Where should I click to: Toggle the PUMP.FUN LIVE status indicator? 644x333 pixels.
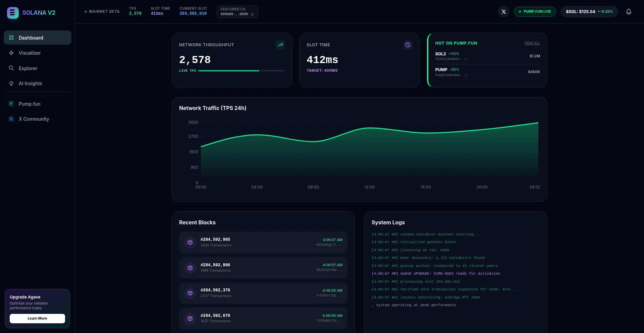click(535, 11)
